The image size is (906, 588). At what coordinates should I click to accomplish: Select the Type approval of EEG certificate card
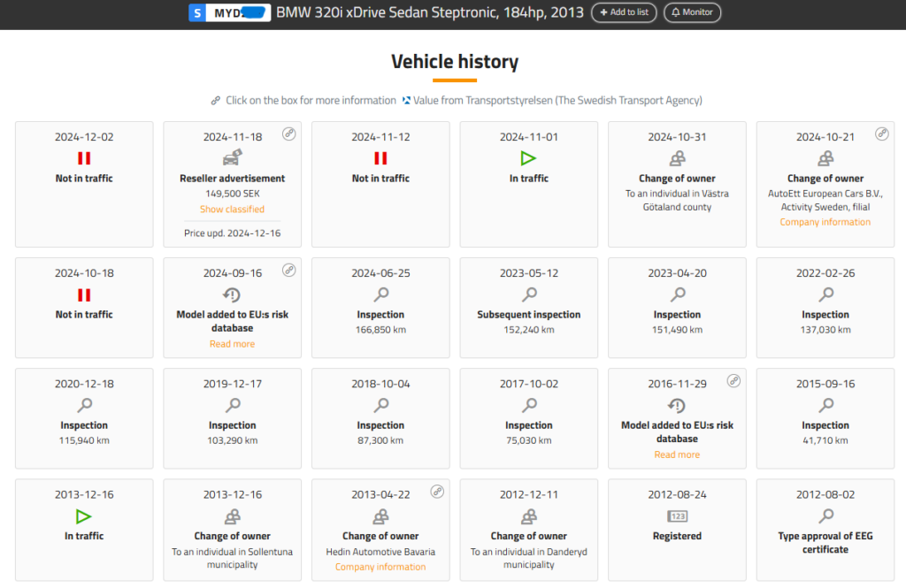pyautogui.click(x=825, y=530)
